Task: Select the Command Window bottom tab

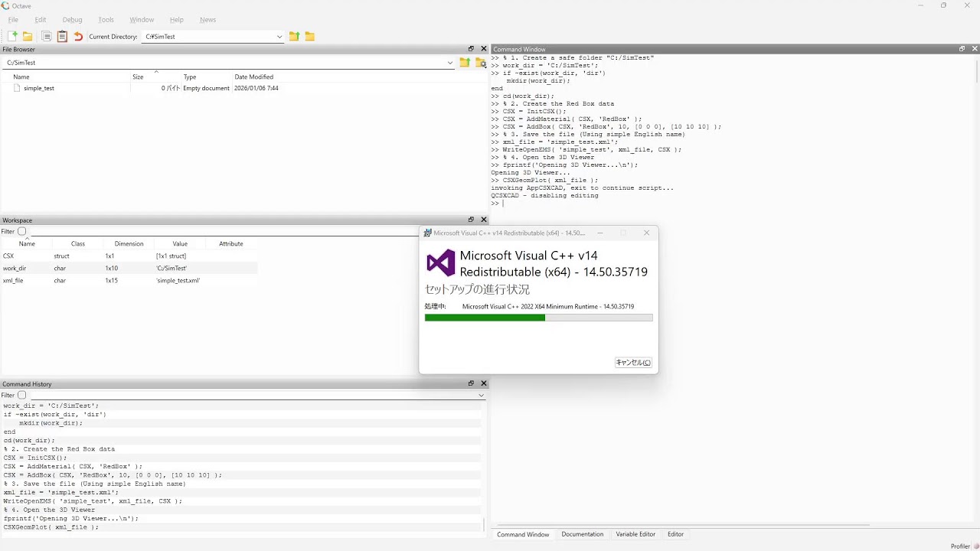Action: pyautogui.click(x=523, y=534)
